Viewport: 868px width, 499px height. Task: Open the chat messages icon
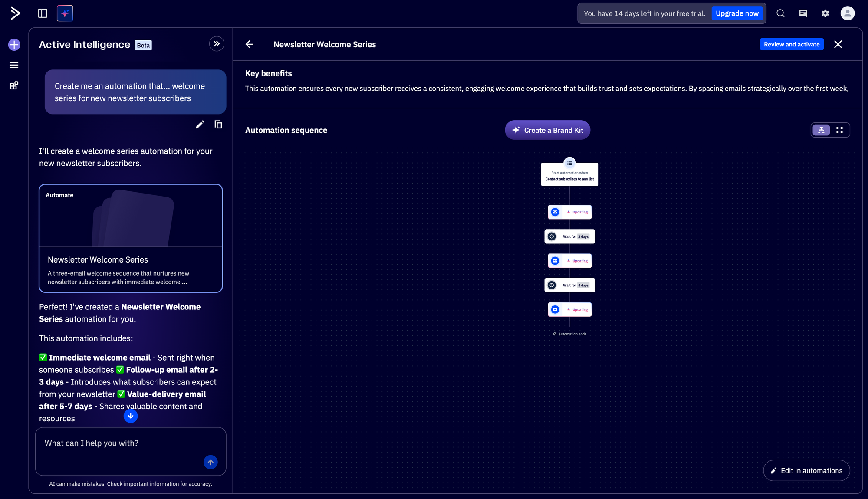803,13
